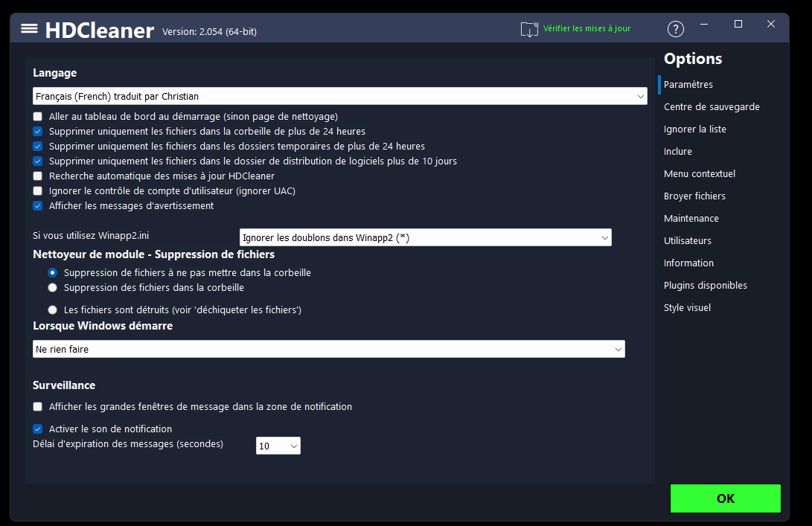
Task: Click the HDCleaner title logo text
Action: click(100, 31)
